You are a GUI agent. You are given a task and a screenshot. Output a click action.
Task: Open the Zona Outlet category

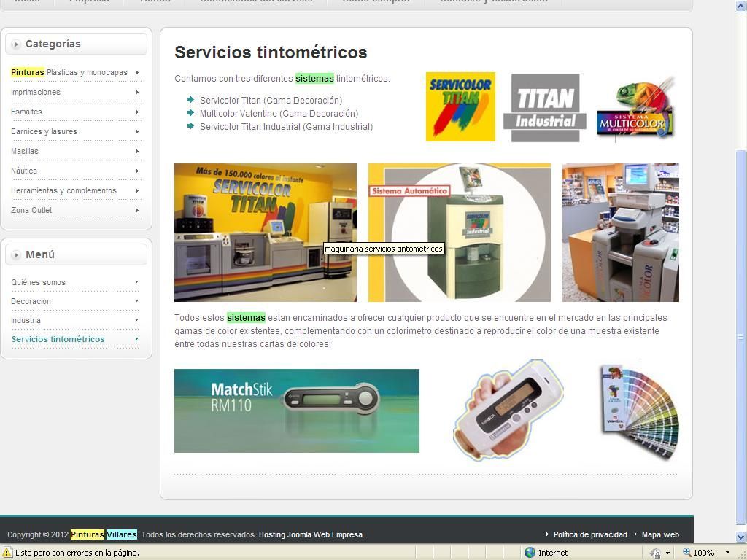(x=31, y=210)
